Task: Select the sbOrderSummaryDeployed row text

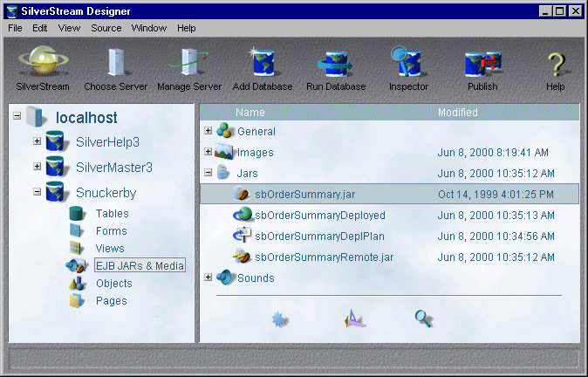Action: pos(320,215)
